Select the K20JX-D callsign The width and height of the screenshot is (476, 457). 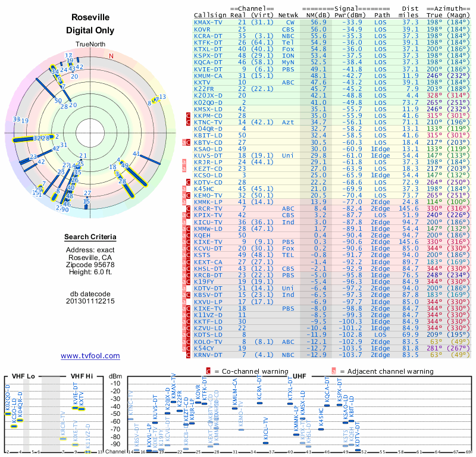point(208,96)
